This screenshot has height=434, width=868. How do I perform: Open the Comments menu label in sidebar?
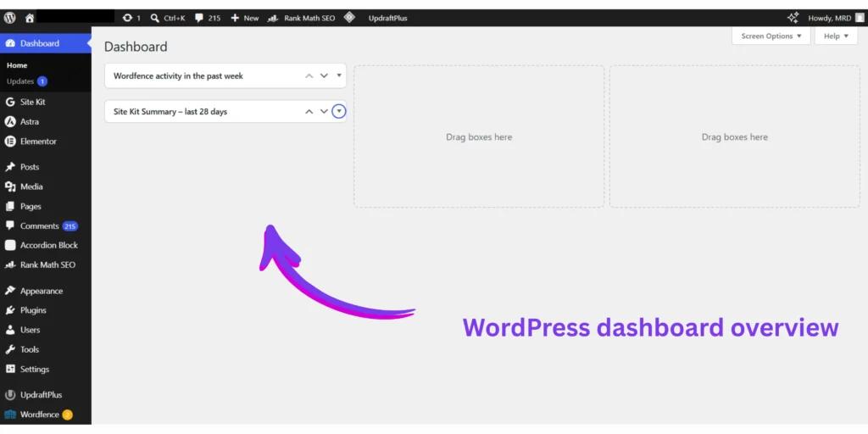pyautogui.click(x=39, y=225)
